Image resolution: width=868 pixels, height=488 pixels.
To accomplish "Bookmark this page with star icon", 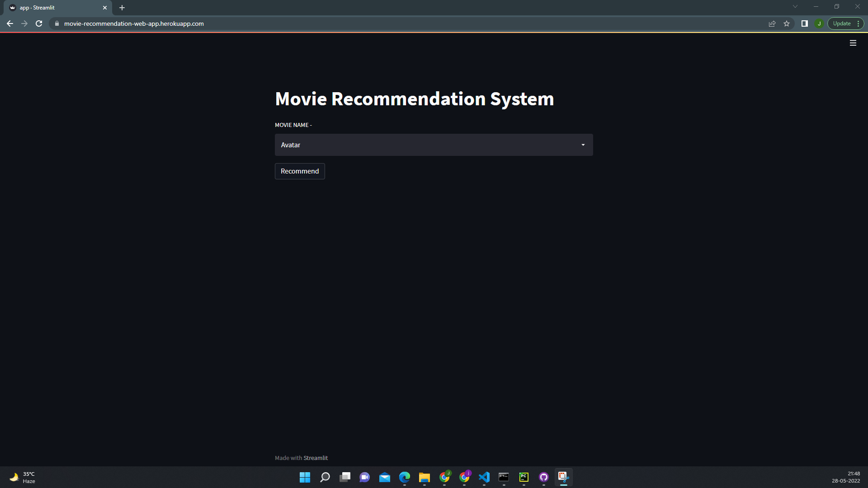I will (787, 23).
